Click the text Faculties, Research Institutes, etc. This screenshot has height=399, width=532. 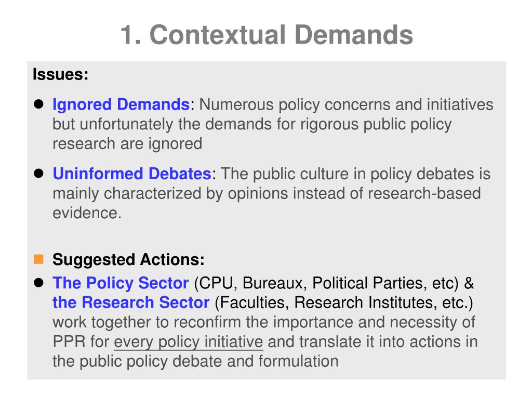(x=344, y=303)
